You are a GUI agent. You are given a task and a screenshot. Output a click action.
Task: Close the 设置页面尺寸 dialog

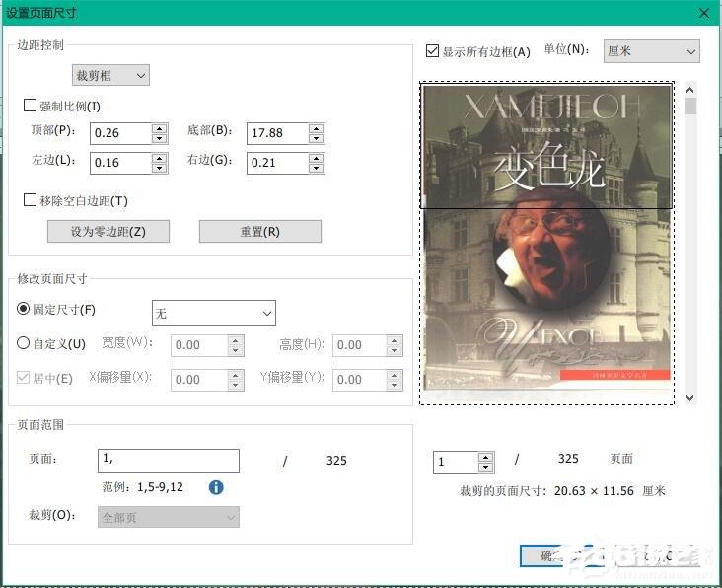[x=704, y=13]
